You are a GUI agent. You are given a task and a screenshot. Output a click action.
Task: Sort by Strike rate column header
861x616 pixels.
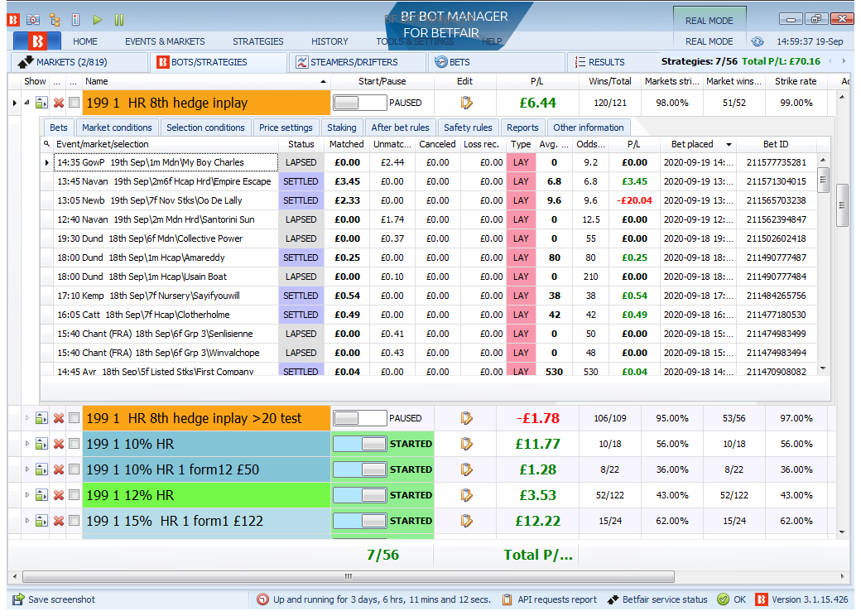pyautogui.click(x=795, y=81)
